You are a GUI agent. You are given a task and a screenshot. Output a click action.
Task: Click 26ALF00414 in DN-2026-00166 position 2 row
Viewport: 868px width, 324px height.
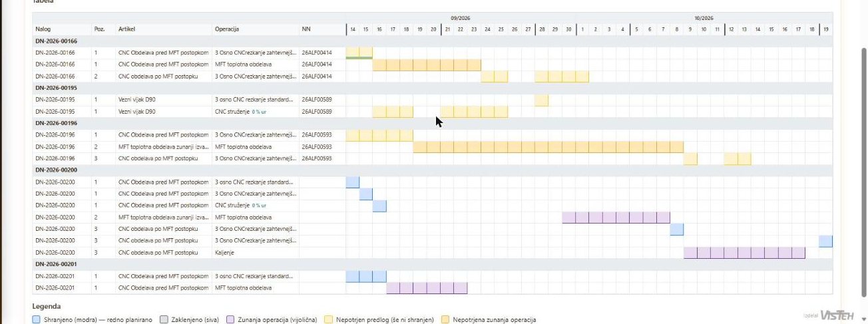[317, 77]
